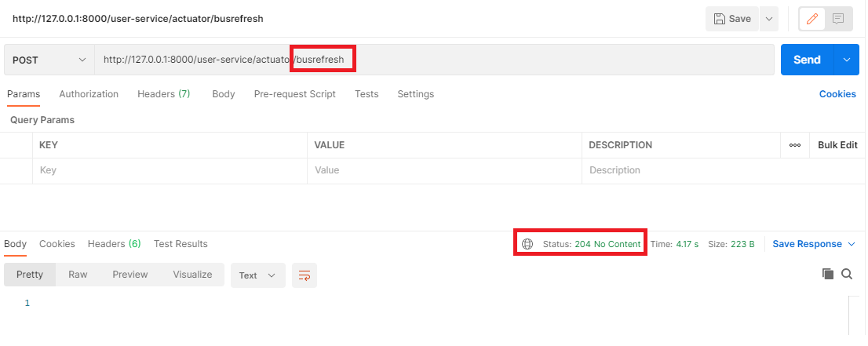868x346 pixels.
Task: Click the Key input cell
Action: point(170,170)
